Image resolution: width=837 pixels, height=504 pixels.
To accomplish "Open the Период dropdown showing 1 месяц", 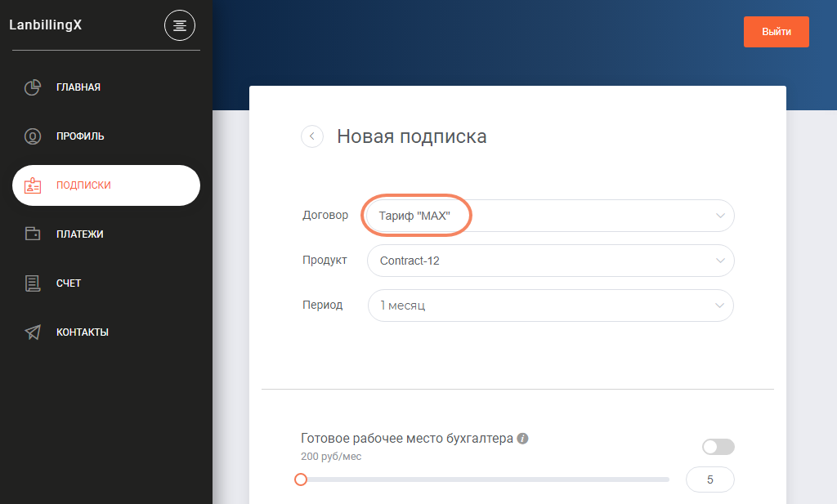I will coord(550,305).
